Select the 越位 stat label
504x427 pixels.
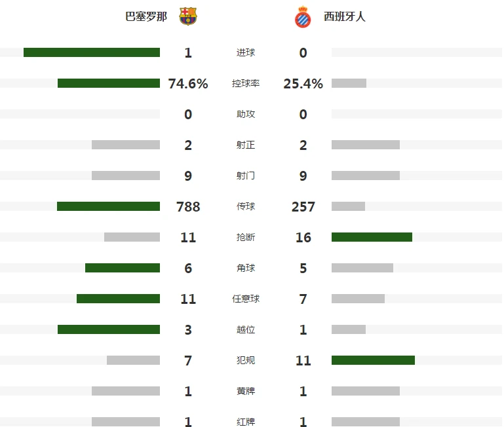(x=246, y=329)
